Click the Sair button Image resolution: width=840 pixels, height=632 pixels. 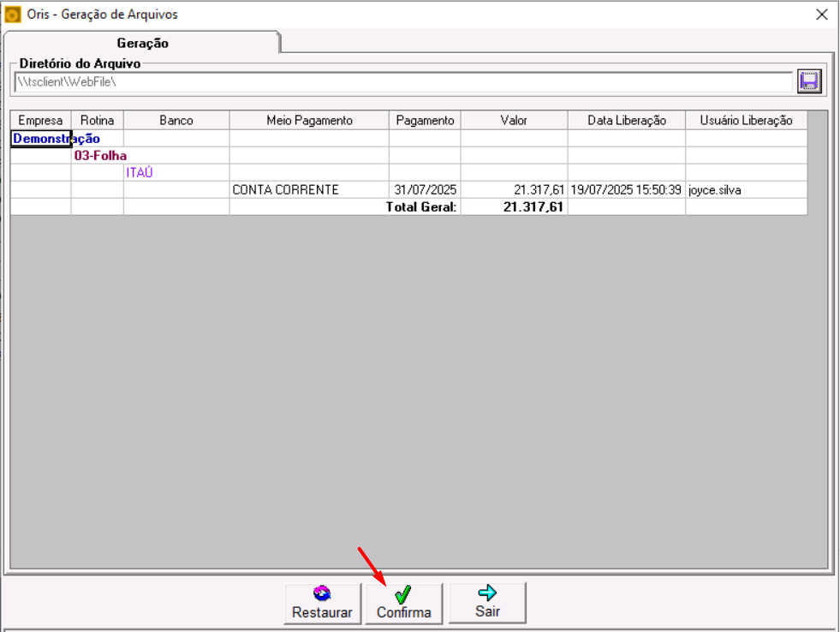click(x=487, y=603)
